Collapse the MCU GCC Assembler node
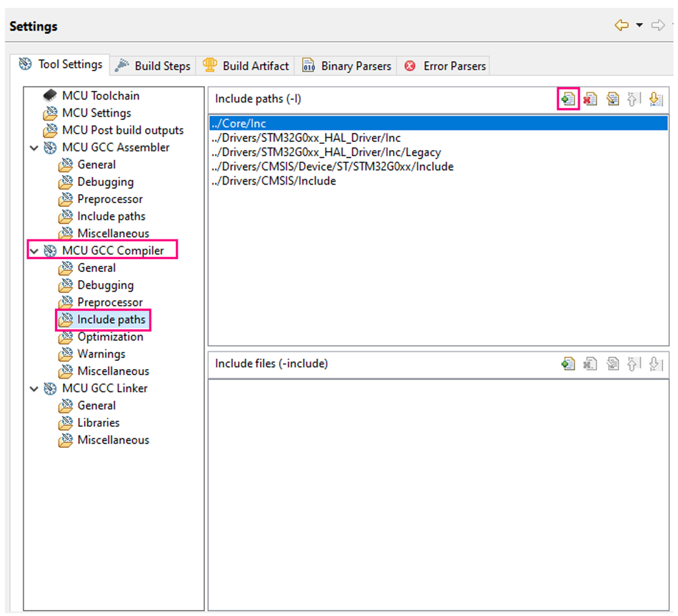This screenshot has width=678, height=616. (x=34, y=148)
